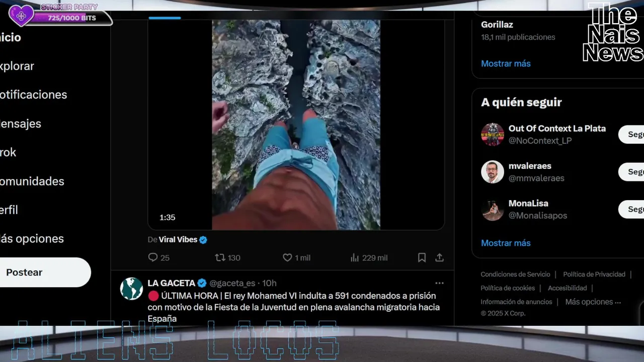
Task: Click the Sticker Party heart icon
Action: (x=21, y=16)
